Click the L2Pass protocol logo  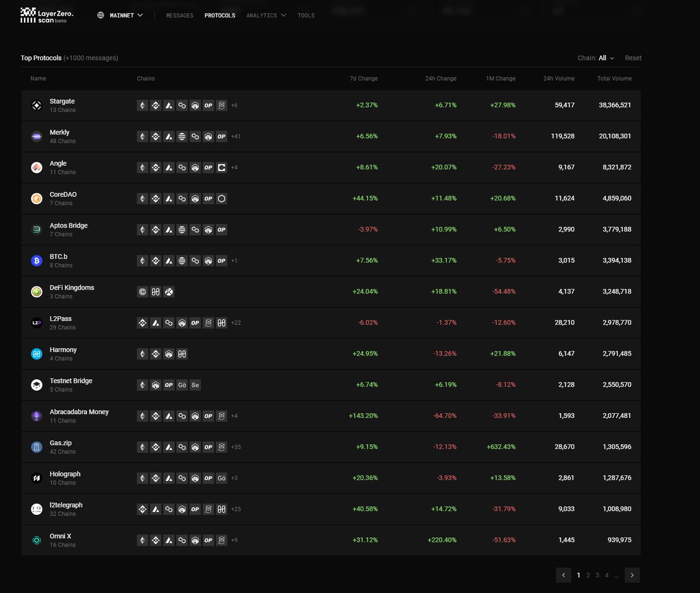[x=37, y=323]
